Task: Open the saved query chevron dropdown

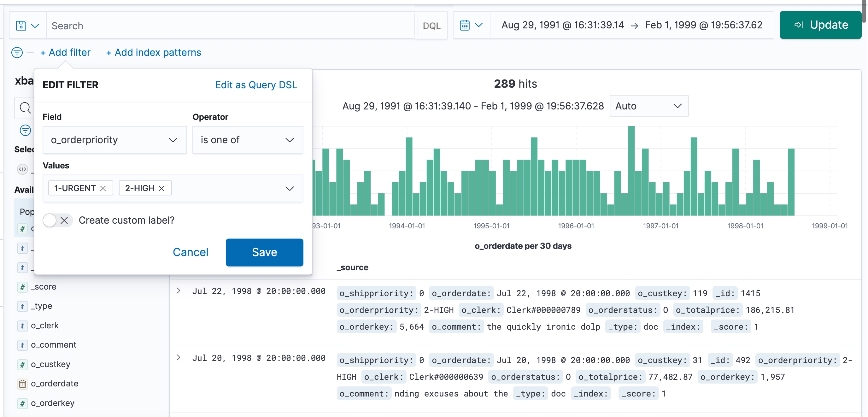Action: (x=35, y=26)
